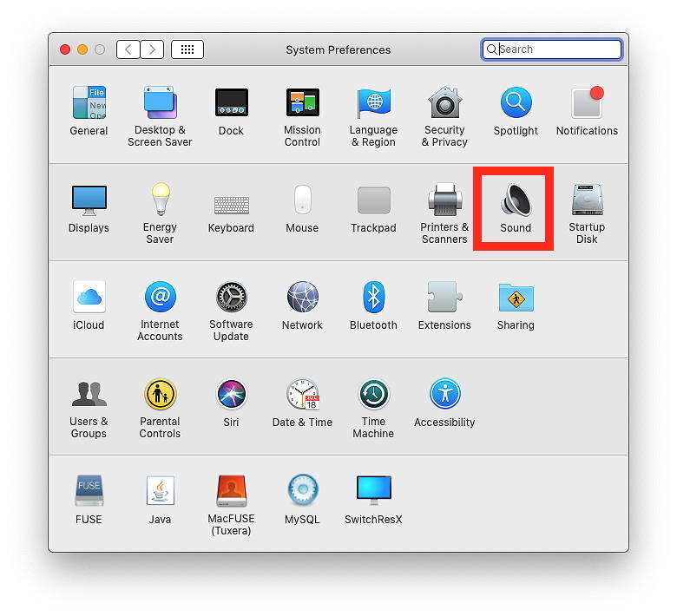Image resolution: width=677 pixels, height=616 pixels.
Task: Open Bluetooth preferences
Action: (373, 305)
